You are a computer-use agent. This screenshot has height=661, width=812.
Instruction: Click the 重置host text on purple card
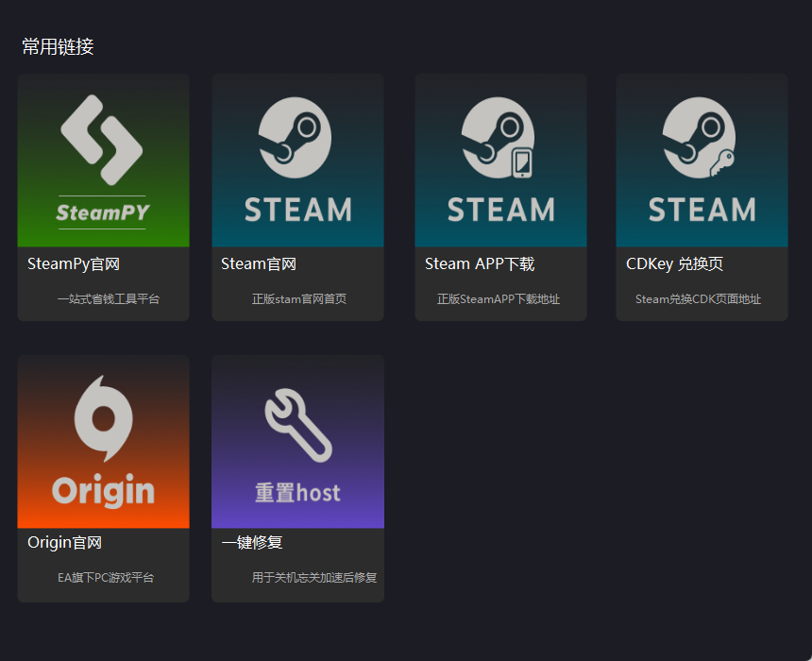tap(297, 493)
